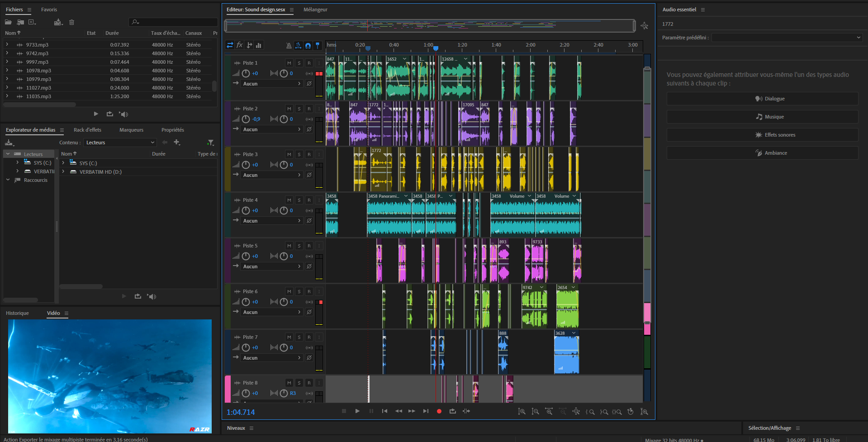868x442 pixels.
Task: Toggle the metronome icon in editor toolbar
Action: click(289, 45)
